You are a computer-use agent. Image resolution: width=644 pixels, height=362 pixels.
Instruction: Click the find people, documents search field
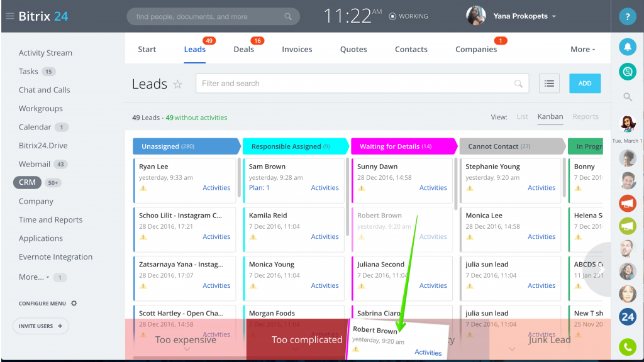[213, 16]
